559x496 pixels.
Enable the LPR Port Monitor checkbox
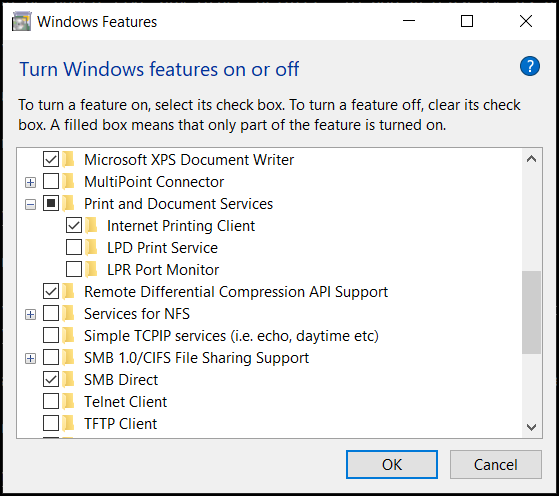pyautogui.click(x=74, y=270)
